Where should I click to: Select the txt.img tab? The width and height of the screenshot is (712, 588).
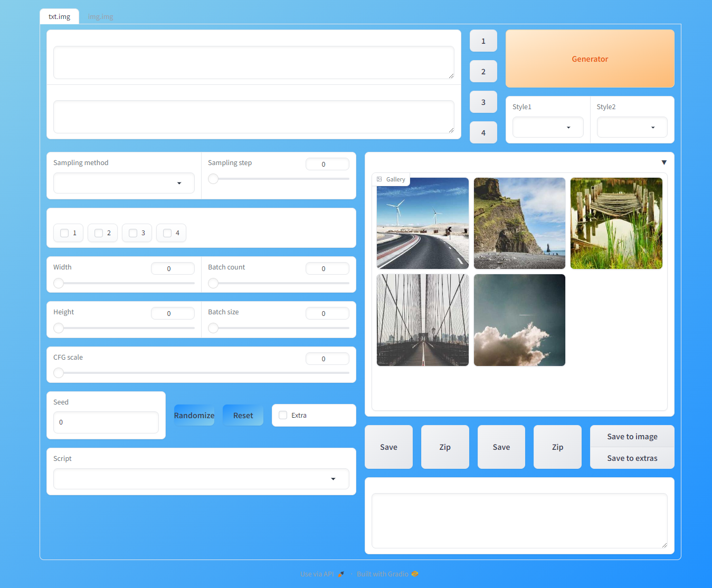(x=59, y=16)
